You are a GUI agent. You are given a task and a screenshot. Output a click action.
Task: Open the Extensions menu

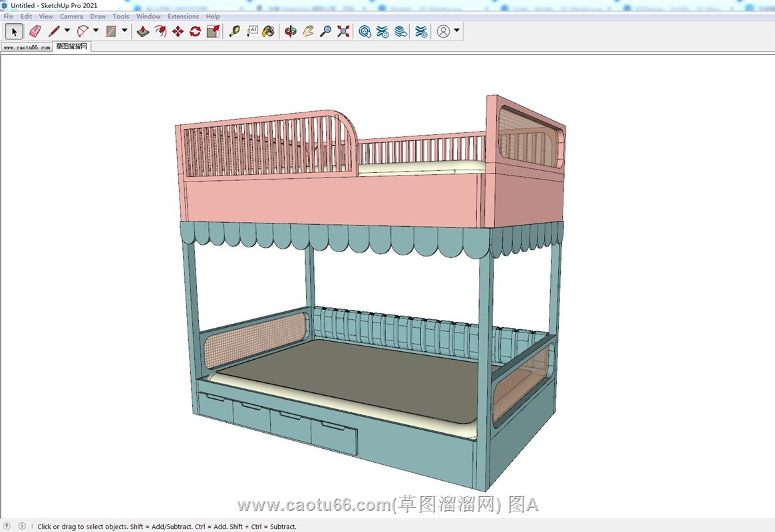point(183,17)
